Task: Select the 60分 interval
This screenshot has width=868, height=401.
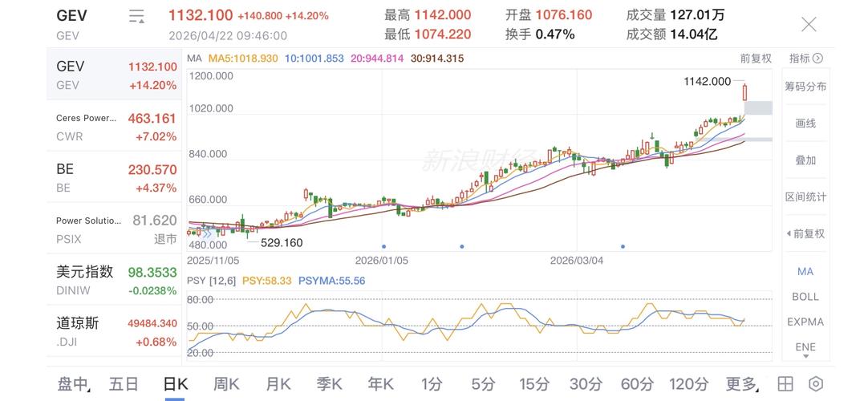Action: [x=637, y=383]
